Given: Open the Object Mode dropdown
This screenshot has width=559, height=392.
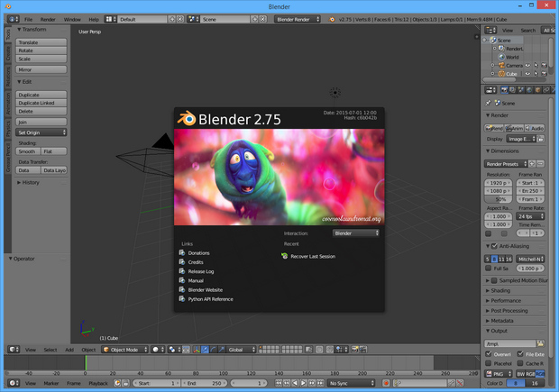Looking at the screenshot, I should [124, 350].
